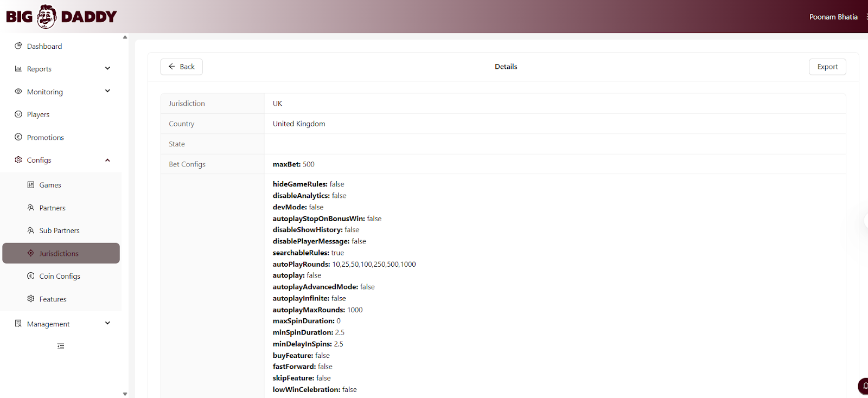Screen dimensions: 868x398
Task: Expand the Management submenu chevron
Action: pos(107,323)
